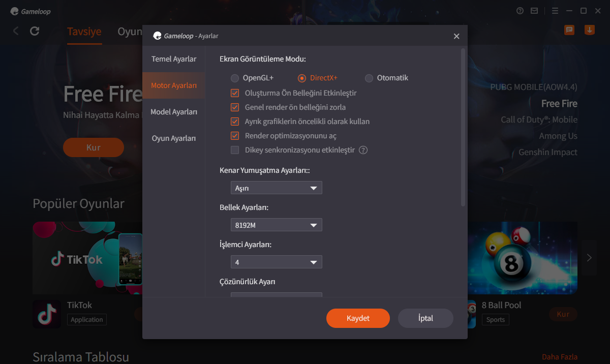Open the orange downloads icon at top right
Image resolution: width=610 pixels, height=364 pixels.
(x=590, y=30)
